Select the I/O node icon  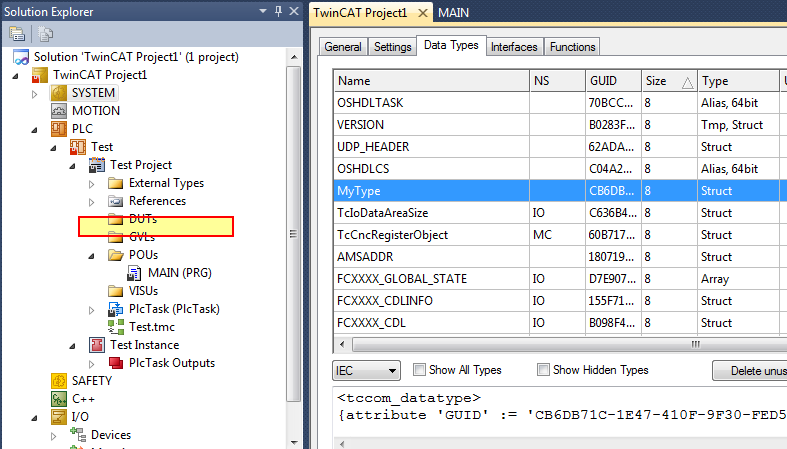59,417
